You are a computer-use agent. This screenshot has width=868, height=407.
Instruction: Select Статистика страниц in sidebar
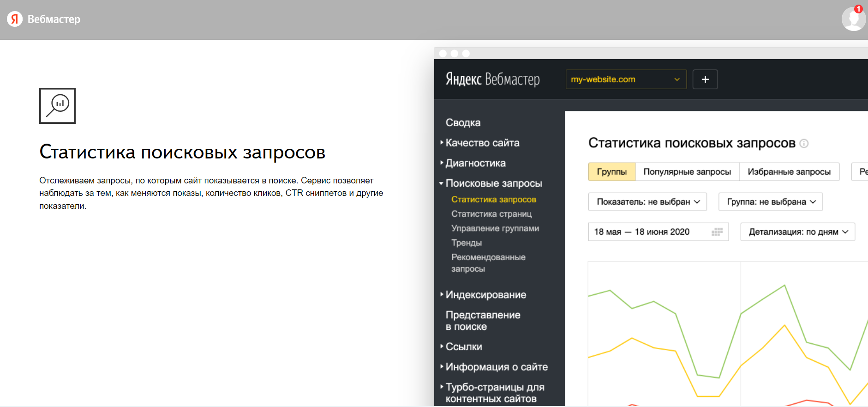[x=491, y=214]
